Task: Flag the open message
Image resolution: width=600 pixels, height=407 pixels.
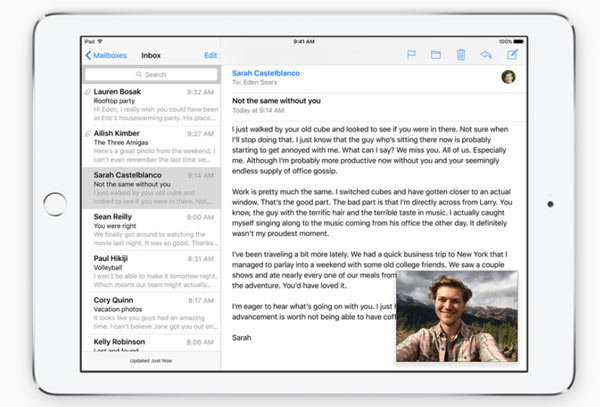Action: click(x=411, y=55)
